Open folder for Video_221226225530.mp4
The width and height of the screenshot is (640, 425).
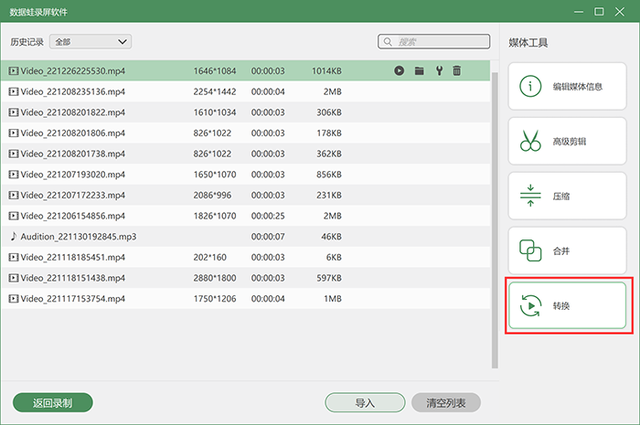(419, 71)
